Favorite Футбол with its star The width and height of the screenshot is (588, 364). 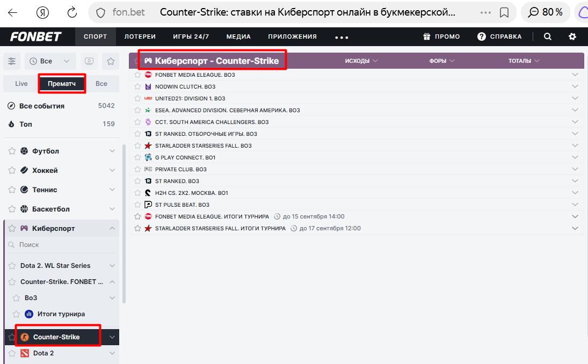click(x=12, y=151)
